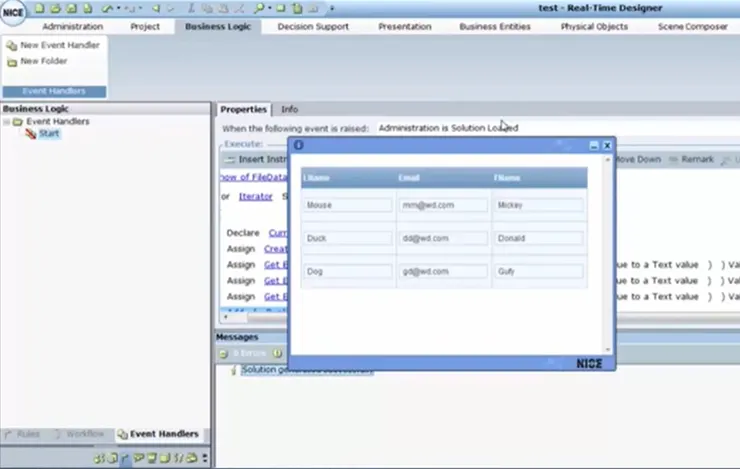740x469 pixels.
Task: Open the Business Entities tab
Action: 495,26
